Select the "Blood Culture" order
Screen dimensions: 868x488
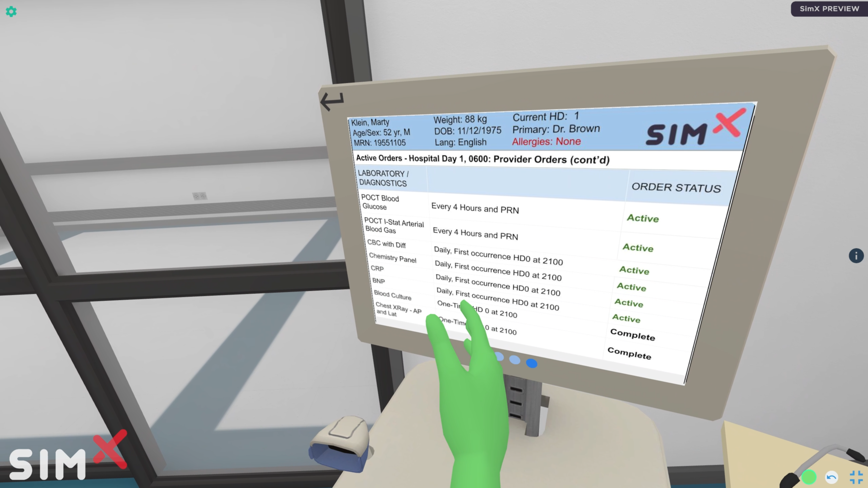tap(392, 295)
